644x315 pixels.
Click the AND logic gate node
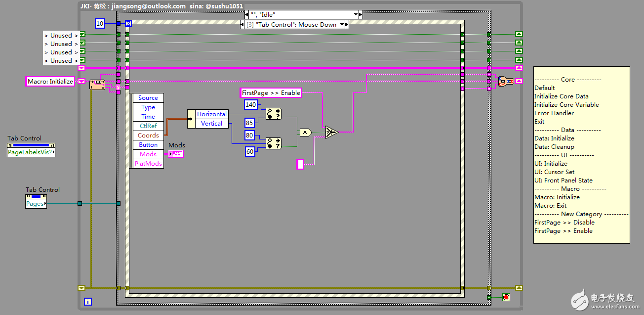pyautogui.click(x=305, y=133)
